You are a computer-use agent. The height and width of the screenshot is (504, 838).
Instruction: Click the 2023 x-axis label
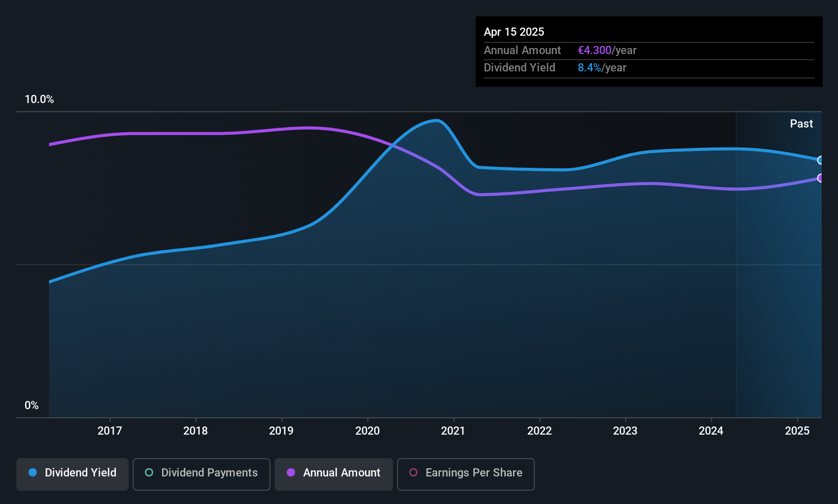coord(625,431)
